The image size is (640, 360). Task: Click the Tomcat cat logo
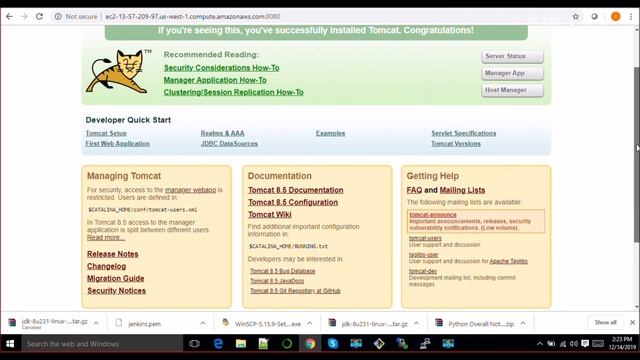click(x=118, y=71)
